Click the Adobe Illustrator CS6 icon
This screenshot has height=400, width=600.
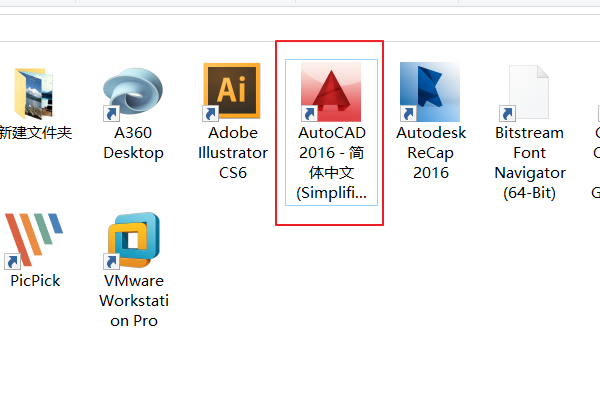coord(232,91)
